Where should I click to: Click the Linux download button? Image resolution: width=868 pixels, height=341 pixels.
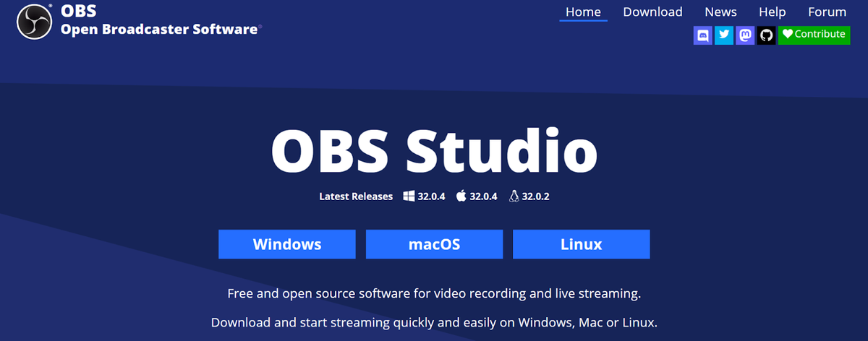tap(581, 244)
